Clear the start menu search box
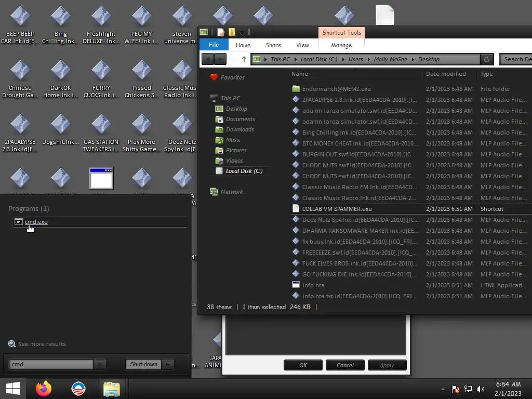532x399 pixels. [99, 364]
